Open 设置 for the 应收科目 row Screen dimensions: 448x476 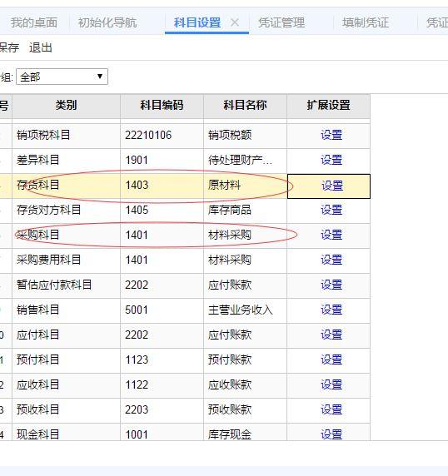point(331,384)
